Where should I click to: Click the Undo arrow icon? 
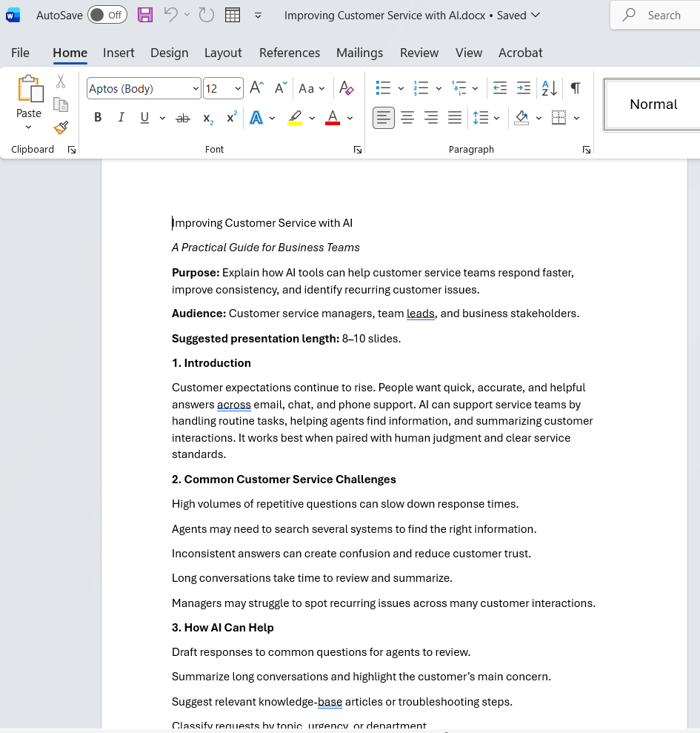[170, 15]
